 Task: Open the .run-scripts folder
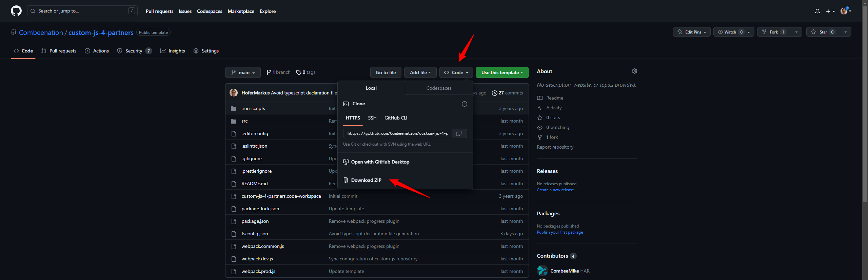coord(253,108)
